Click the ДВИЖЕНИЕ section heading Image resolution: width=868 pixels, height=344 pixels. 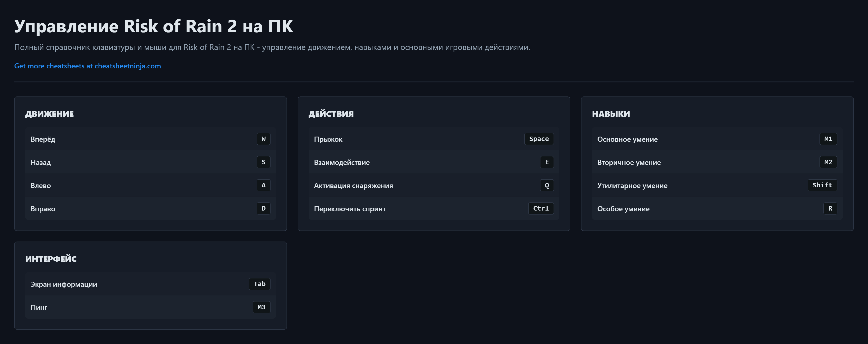click(49, 114)
